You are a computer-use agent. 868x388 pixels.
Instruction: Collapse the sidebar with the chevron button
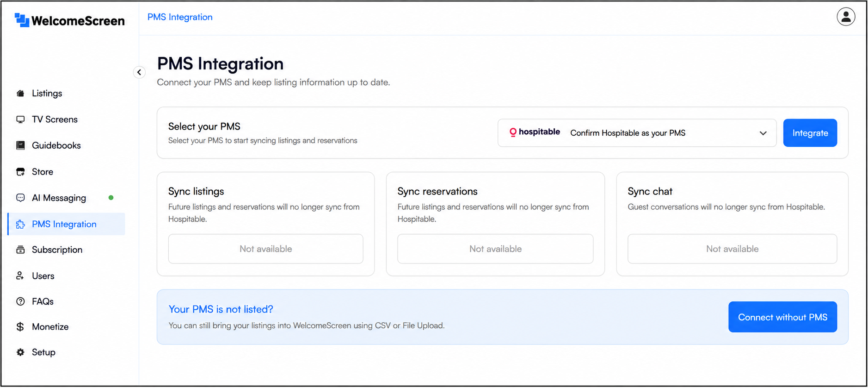(139, 72)
